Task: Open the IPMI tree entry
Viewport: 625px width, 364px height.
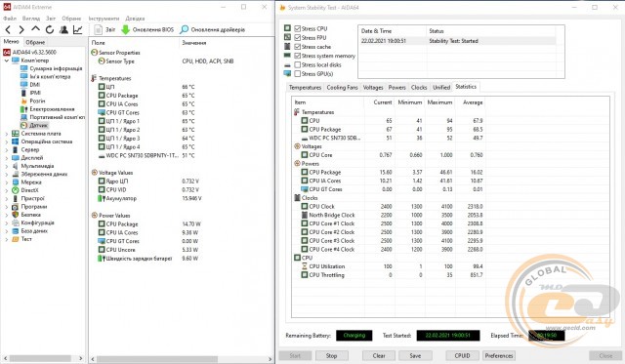Action: coord(35,93)
